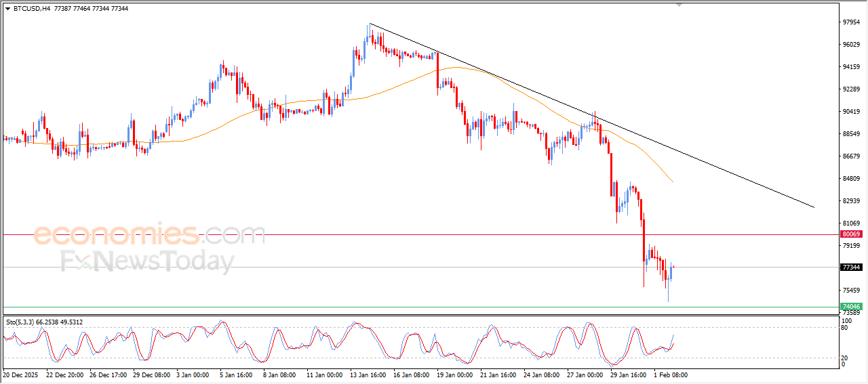Click the 92289 price axis label
Image resolution: width=868 pixels, height=384 pixels.
[851, 89]
